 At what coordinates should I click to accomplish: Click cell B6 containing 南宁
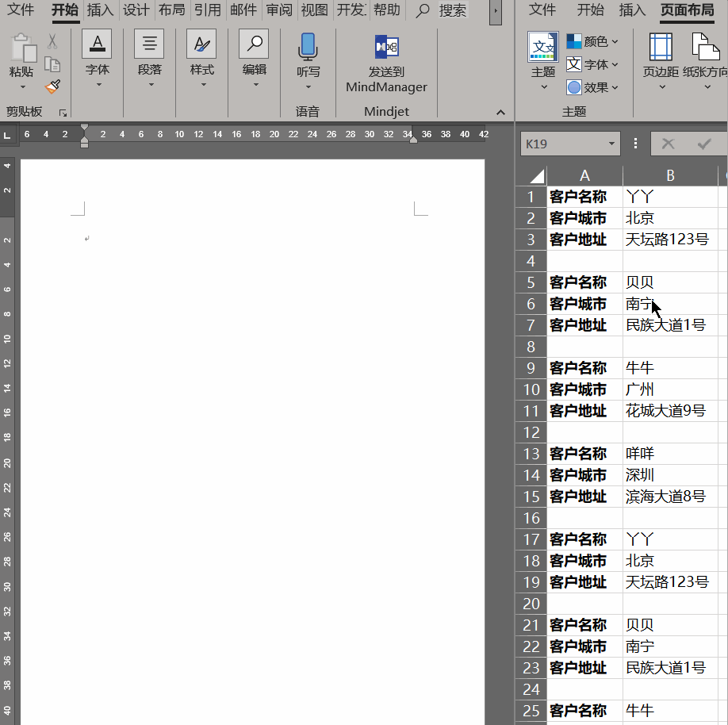pyautogui.click(x=670, y=304)
